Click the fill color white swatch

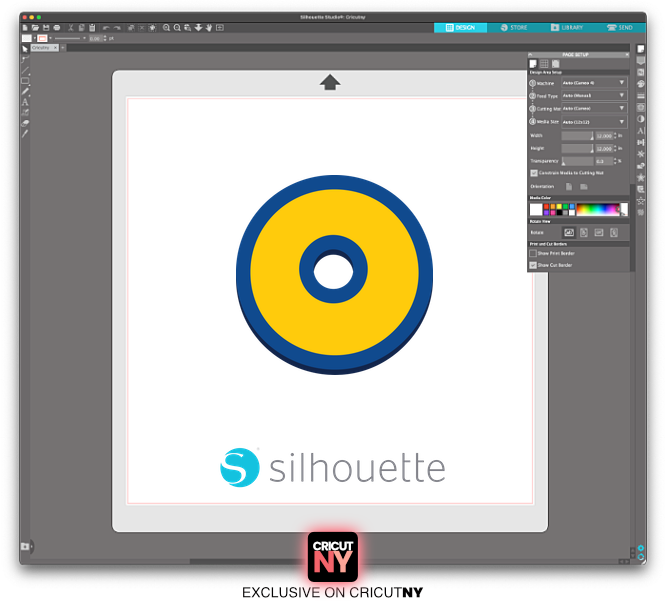pyautogui.click(x=27, y=38)
